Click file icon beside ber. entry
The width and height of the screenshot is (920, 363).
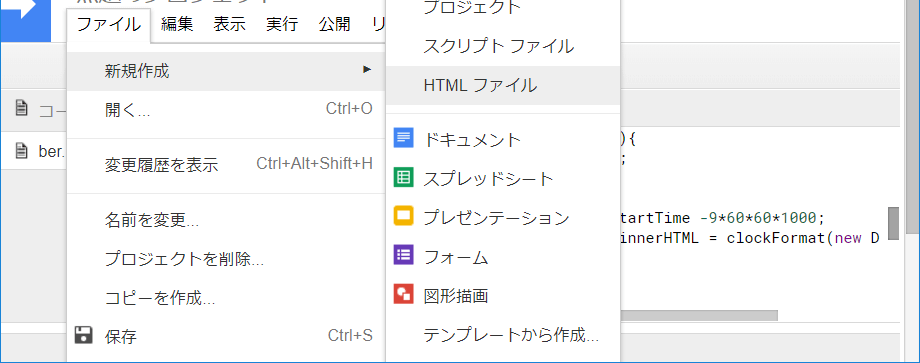(22, 151)
